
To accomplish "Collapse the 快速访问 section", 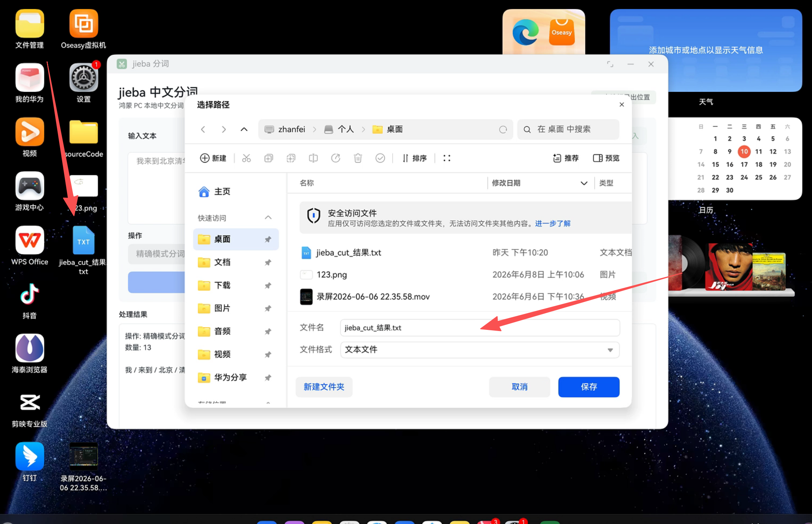I will point(268,218).
